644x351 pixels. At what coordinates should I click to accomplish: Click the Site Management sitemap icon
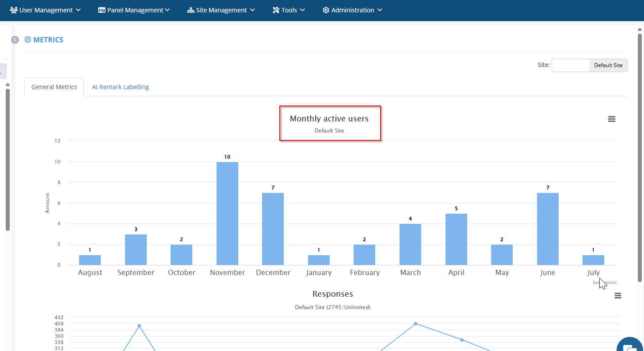click(191, 10)
